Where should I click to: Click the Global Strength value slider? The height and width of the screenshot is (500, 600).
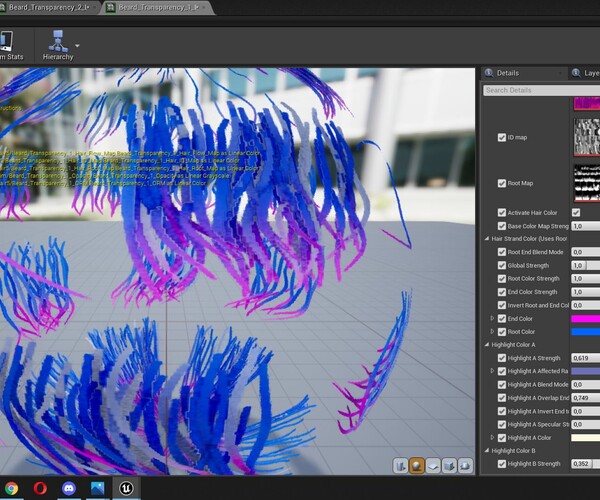tap(585, 265)
